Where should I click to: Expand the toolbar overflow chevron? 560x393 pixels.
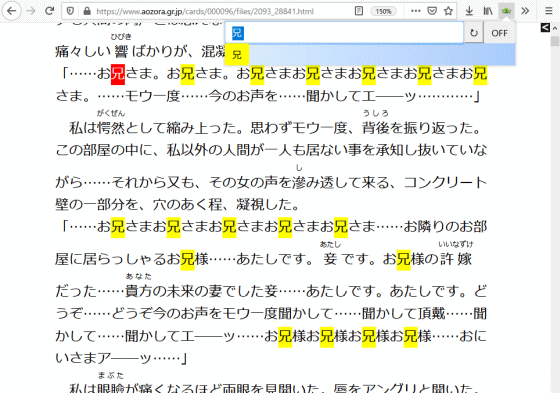[525, 11]
